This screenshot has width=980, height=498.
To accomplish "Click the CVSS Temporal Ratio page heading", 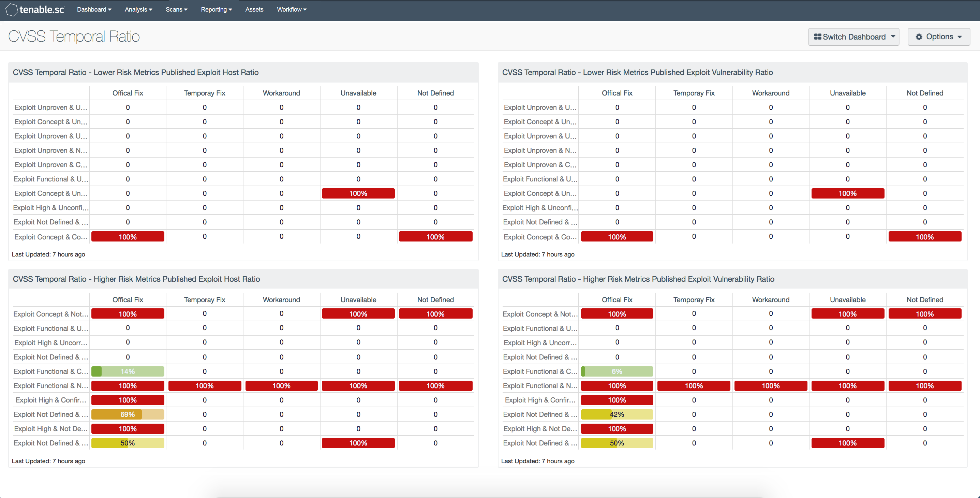I will [74, 36].
